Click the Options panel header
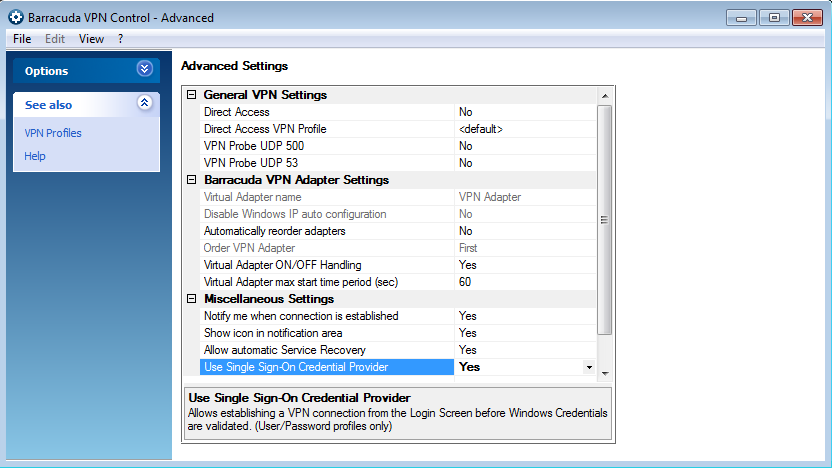The height and width of the screenshot is (468, 833). pyautogui.click(x=86, y=71)
